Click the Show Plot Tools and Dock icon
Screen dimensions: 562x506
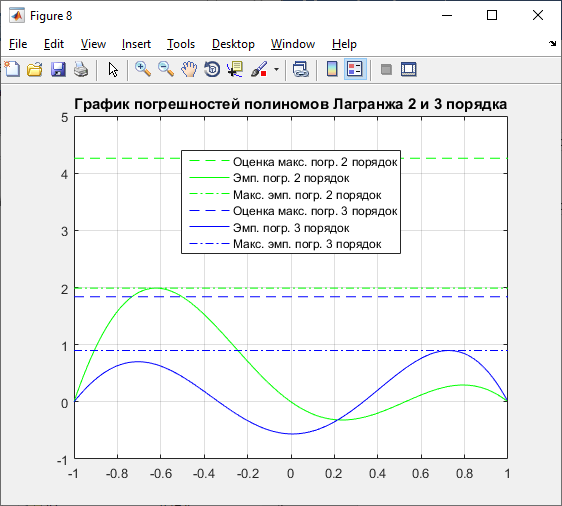pyautogui.click(x=409, y=69)
